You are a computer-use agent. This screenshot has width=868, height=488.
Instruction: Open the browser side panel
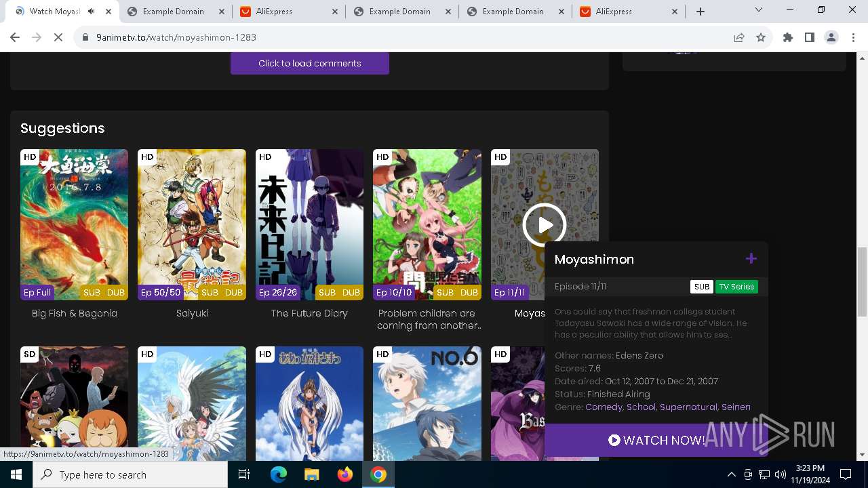tap(809, 37)
